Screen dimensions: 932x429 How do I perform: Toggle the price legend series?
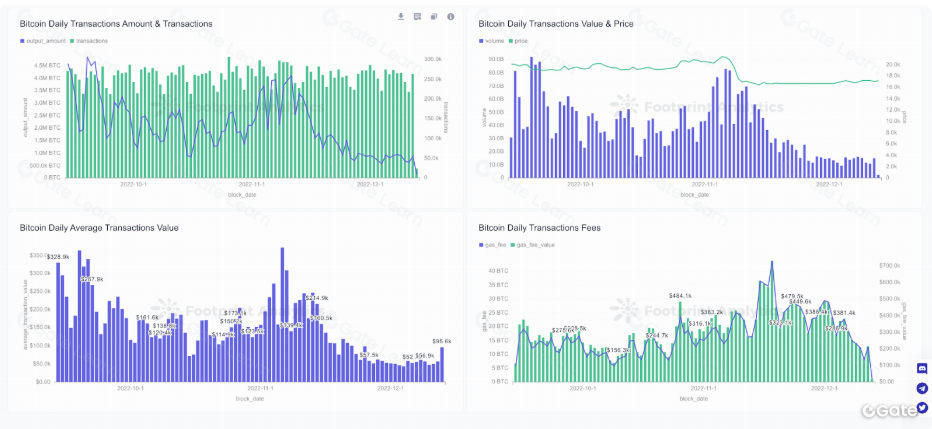coord(520,40)
